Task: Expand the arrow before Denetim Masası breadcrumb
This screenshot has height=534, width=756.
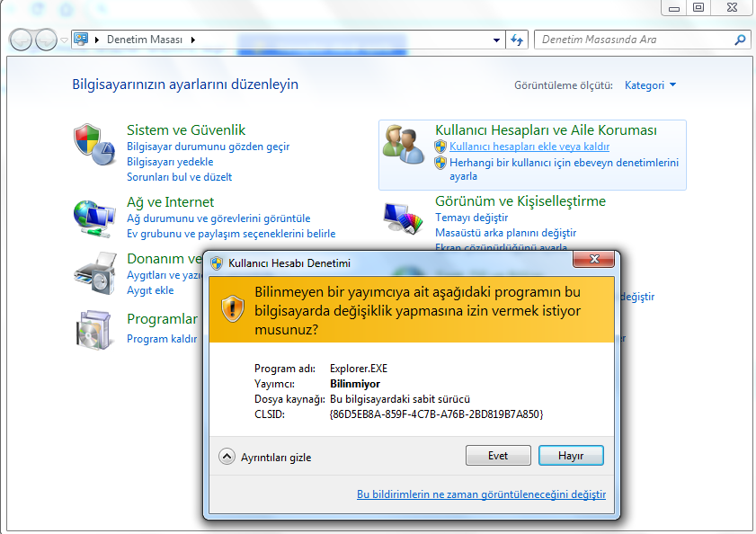Action: (x=97, y=40)
